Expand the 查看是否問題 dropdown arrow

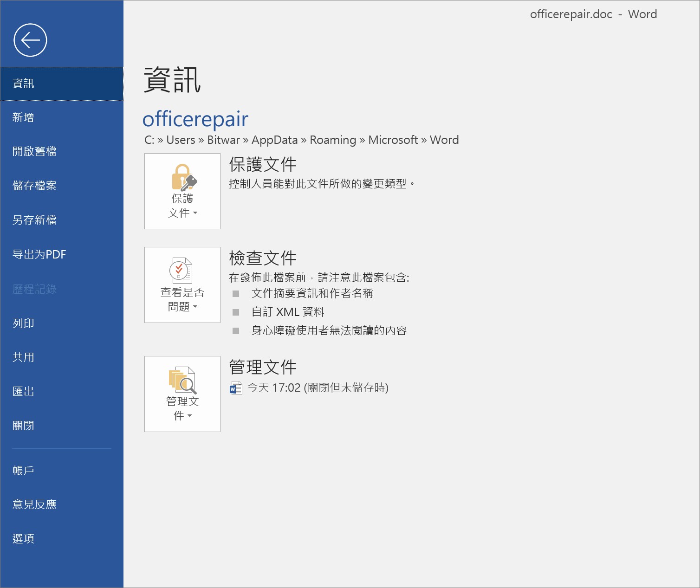[195, 307]
